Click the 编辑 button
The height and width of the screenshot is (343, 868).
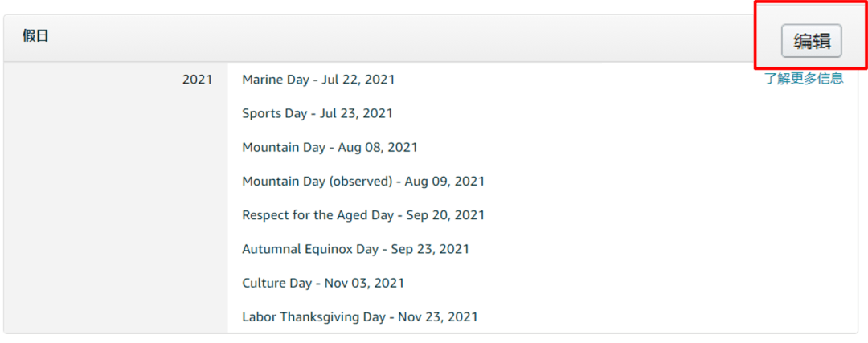click(812, 41)
